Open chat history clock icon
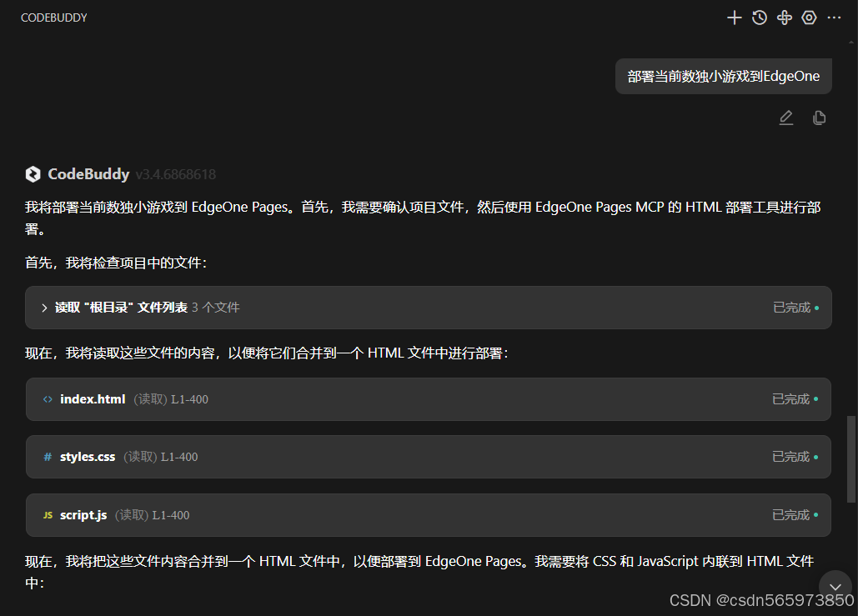This screenshot has width=858, height=616. pos(759,18)
